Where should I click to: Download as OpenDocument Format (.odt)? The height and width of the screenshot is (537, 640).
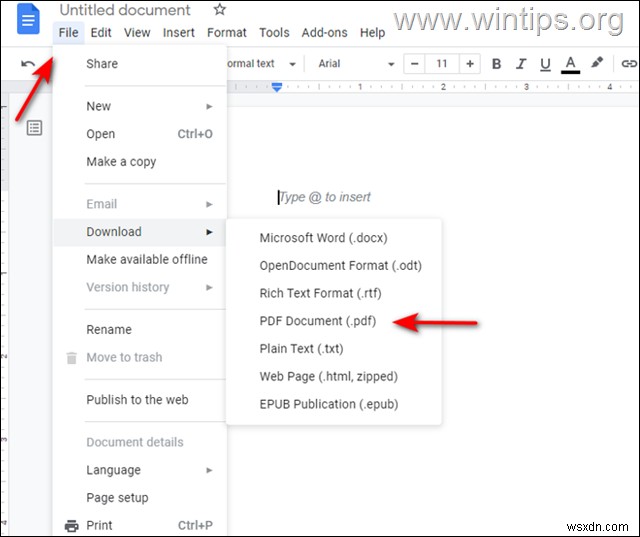(334, 266)
